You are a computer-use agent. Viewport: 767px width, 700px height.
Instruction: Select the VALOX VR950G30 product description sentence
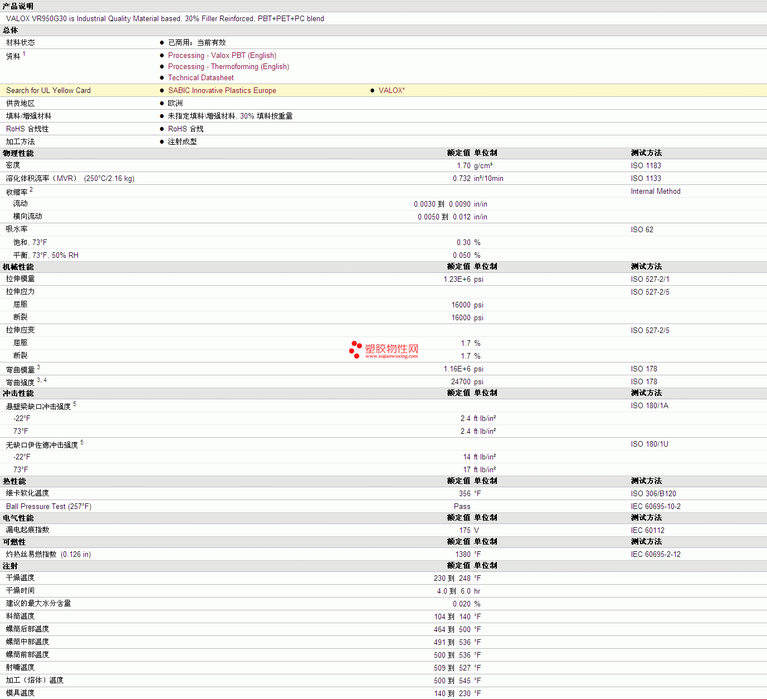coord(165,19)
